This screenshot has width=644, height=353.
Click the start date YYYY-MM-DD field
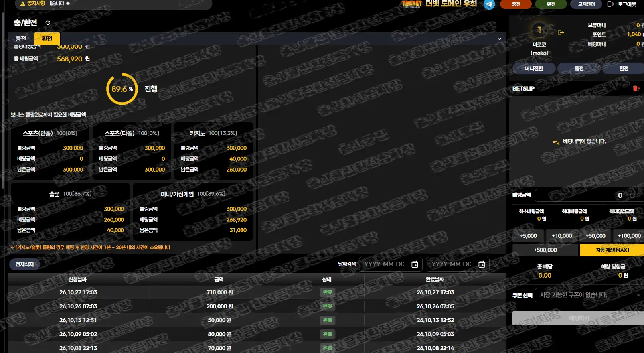(390, 264)
